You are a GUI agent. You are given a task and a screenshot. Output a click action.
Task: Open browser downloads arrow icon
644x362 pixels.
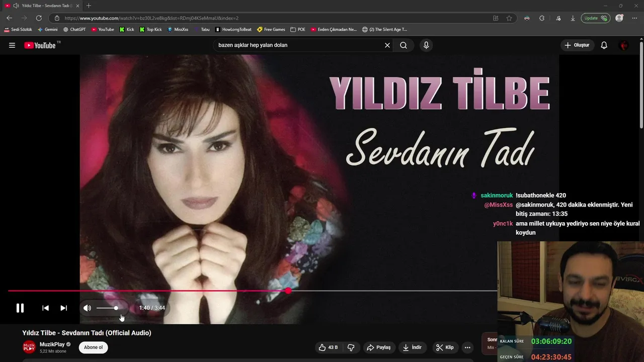[x=573, y=18]
